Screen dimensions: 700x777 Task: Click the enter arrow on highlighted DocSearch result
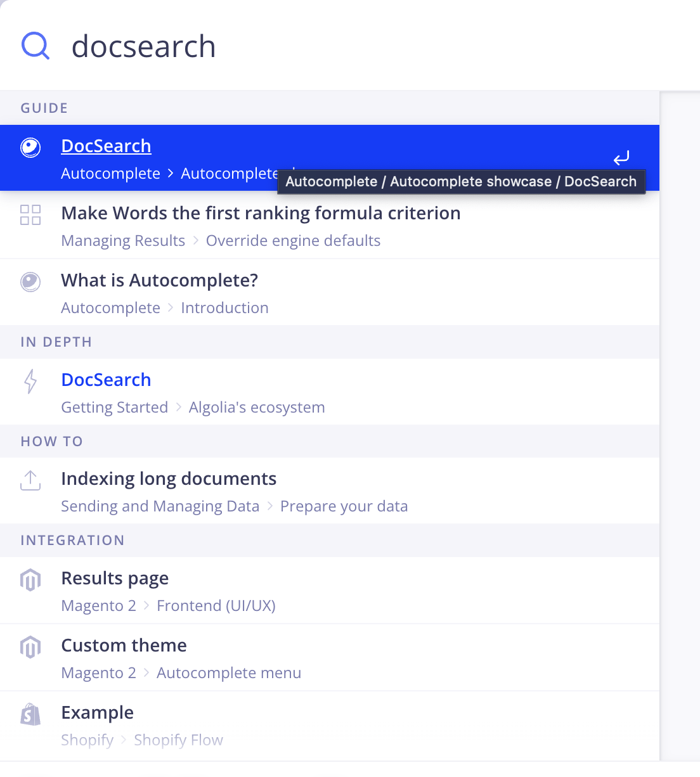(621, 158)
